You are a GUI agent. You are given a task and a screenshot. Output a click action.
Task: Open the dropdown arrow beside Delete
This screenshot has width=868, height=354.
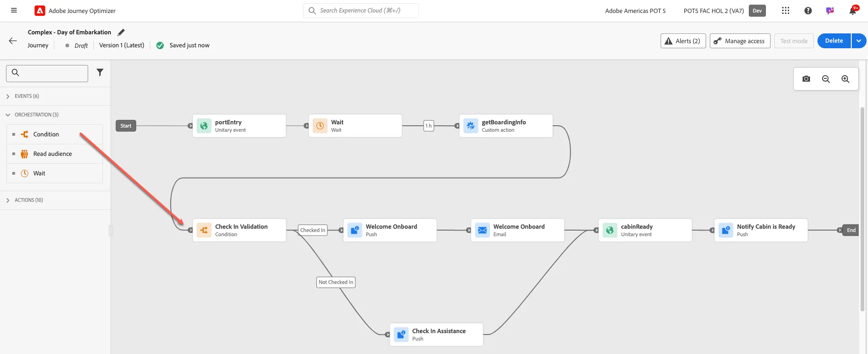859,41
